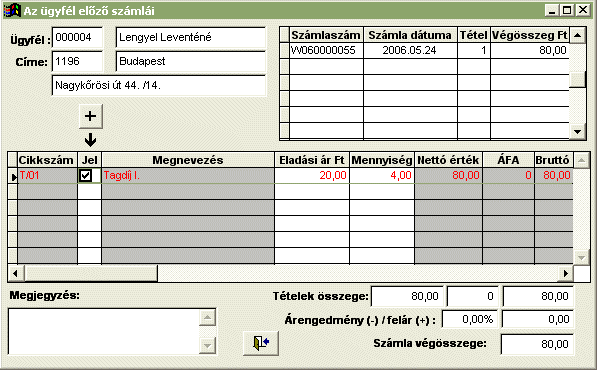Click the Végösszeg Ft column header
Screen dimensions: 597x370
point(530,35)
